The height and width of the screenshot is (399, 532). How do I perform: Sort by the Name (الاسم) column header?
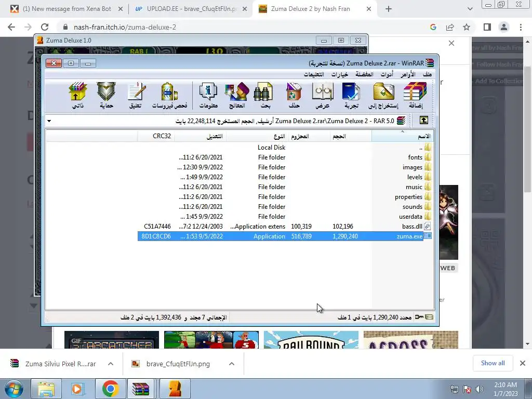403,136
